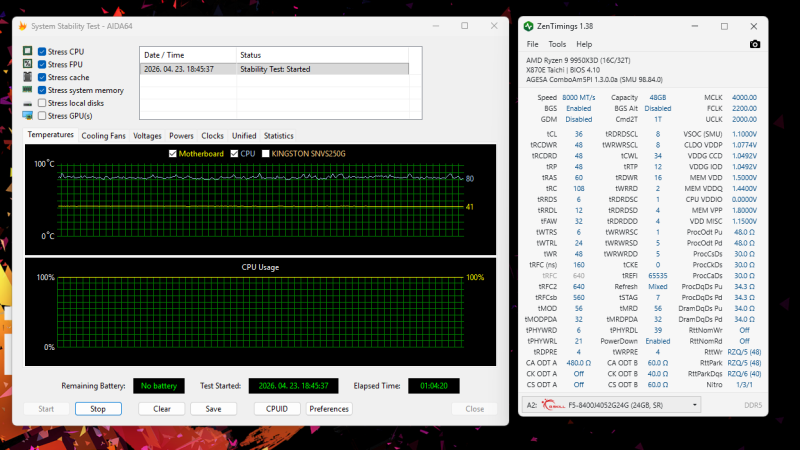Uncheck Stress FPU checkbox
Viewport: 800px width, 450px height.
click(42, 64)
